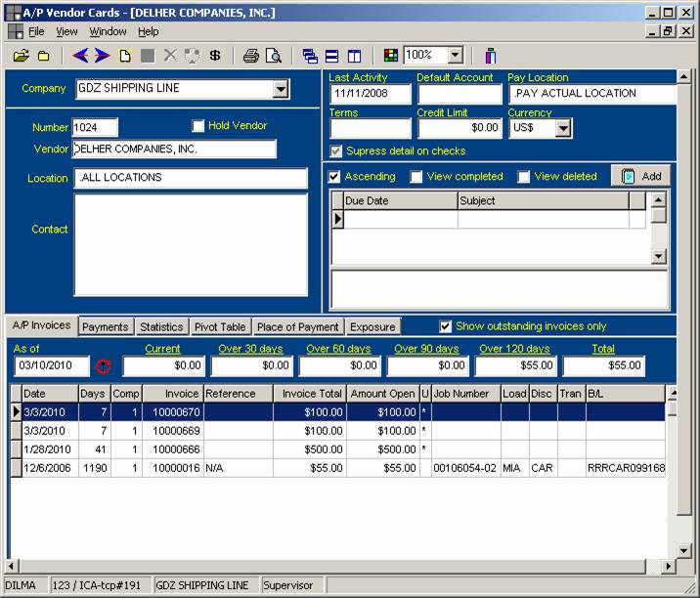Viewport: 700px width, 598px height.
Task: Click the Over 30 days link
Action: [x=250, y=349]
